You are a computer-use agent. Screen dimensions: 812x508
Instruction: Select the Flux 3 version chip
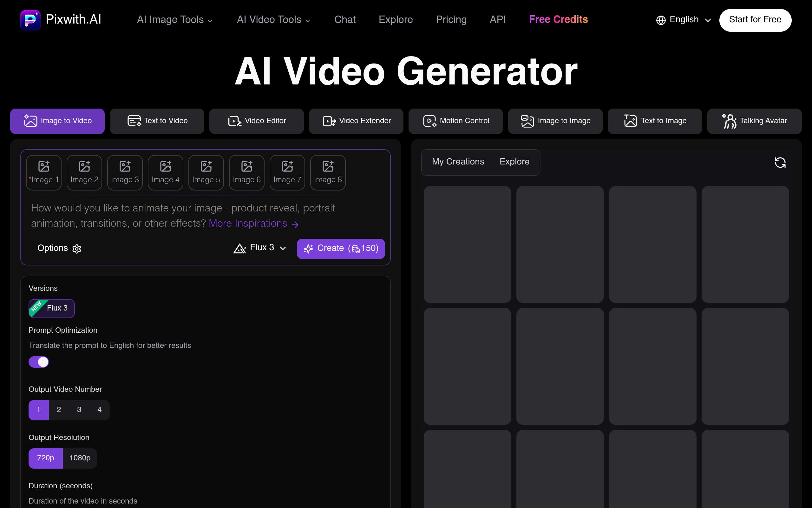pyautogui.click(x=52, y=308)
